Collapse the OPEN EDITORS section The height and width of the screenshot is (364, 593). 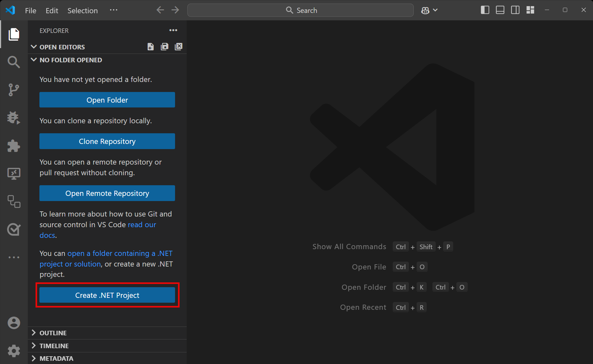(x=62, y=47)
